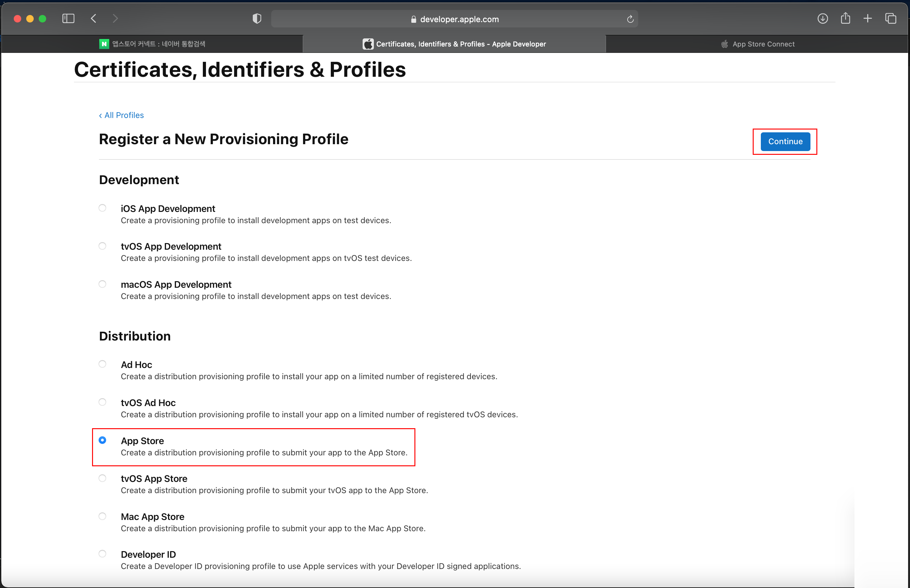Click the 'tvOS Ad Hoc' label text
This screenshot has width=910, height=588.
148,403
